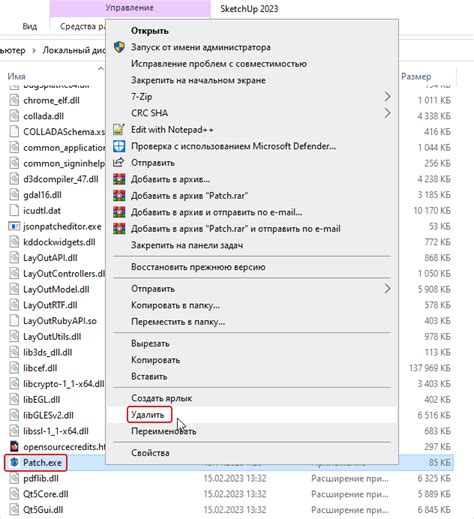Viewport: 474px width, 519px height.
Task: Click the gdal16.dll file icon
Action: pyautogui.click(x=14, y=195)
